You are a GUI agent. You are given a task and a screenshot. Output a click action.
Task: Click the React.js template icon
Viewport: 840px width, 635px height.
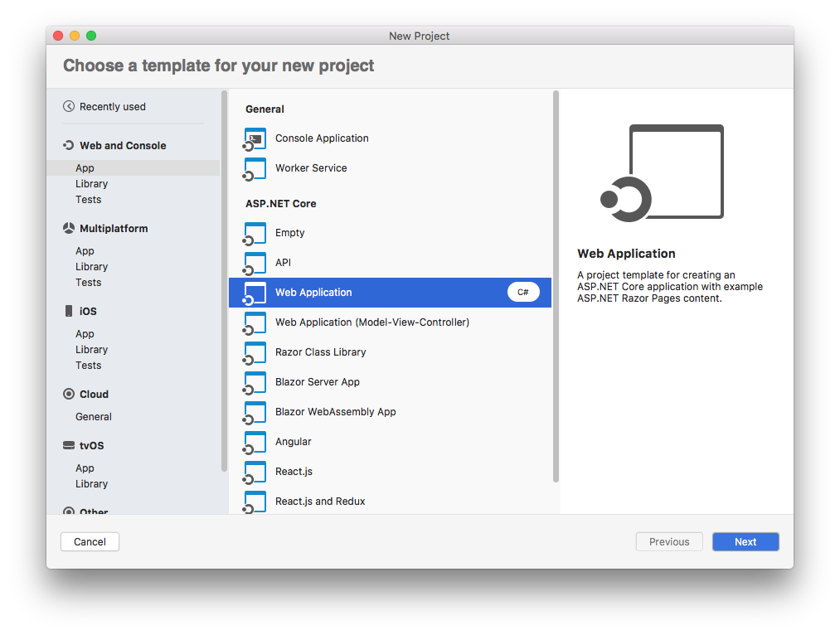coord(254,472)
